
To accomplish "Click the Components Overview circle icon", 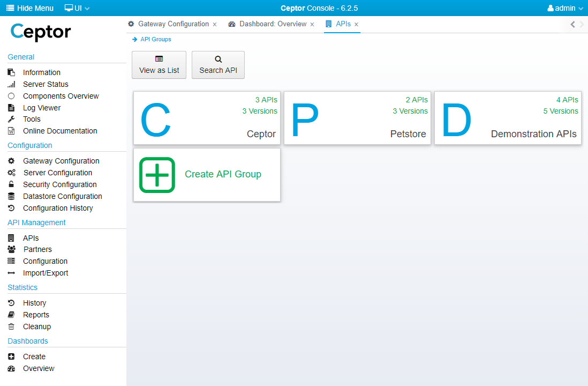I will click(x=11, y=96).
